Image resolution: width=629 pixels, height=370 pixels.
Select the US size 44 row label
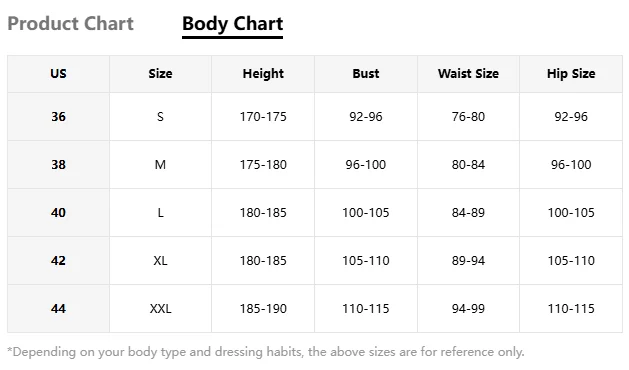point(59,309)
